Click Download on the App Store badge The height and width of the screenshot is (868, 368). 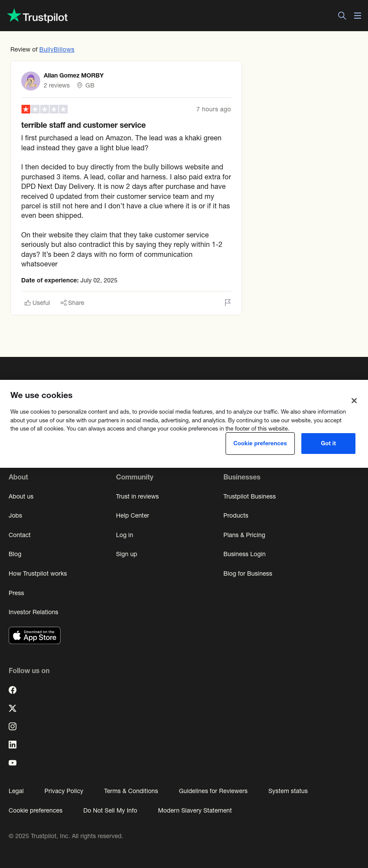coord(35,635)
